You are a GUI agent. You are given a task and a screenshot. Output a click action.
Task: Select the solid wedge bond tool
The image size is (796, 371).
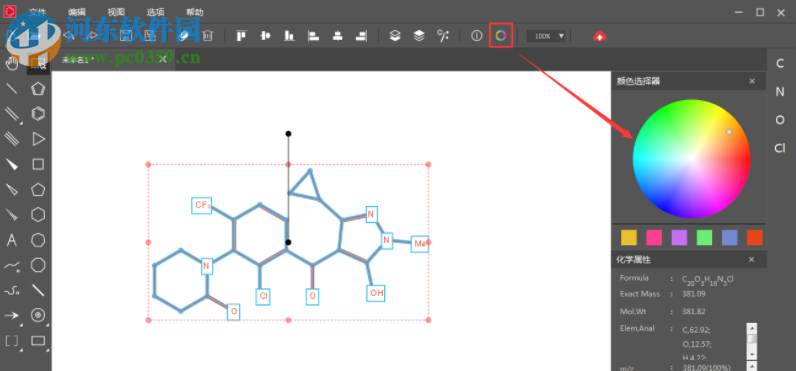[x=12, y=164]
